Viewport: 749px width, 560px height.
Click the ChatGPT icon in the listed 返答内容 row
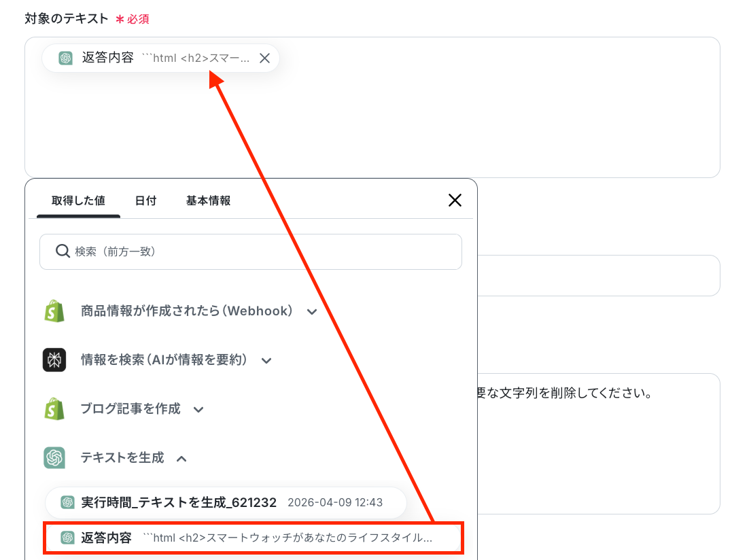pos(67,538)
